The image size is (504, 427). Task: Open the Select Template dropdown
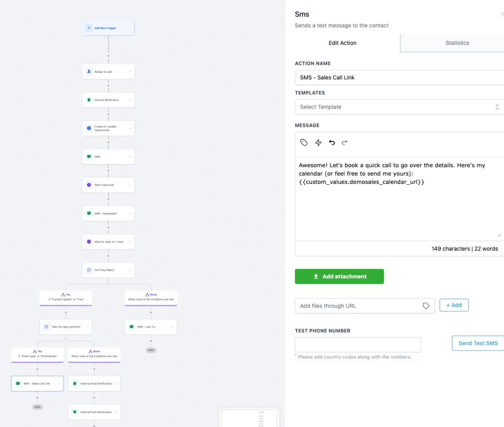(399, 107)
